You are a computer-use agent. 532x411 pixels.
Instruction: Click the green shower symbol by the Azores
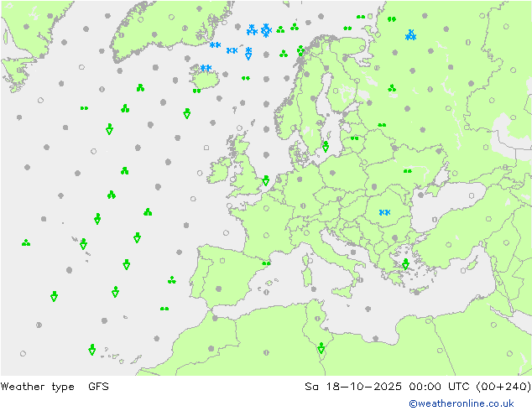[83, 244]
